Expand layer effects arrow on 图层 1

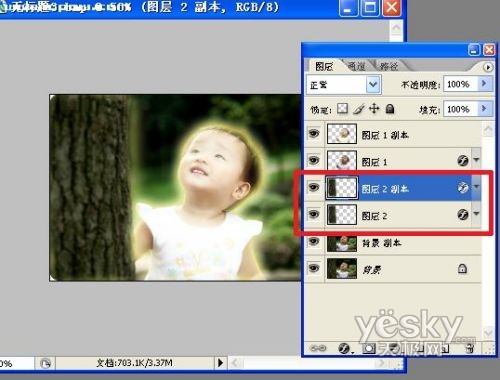pos(476,160)
